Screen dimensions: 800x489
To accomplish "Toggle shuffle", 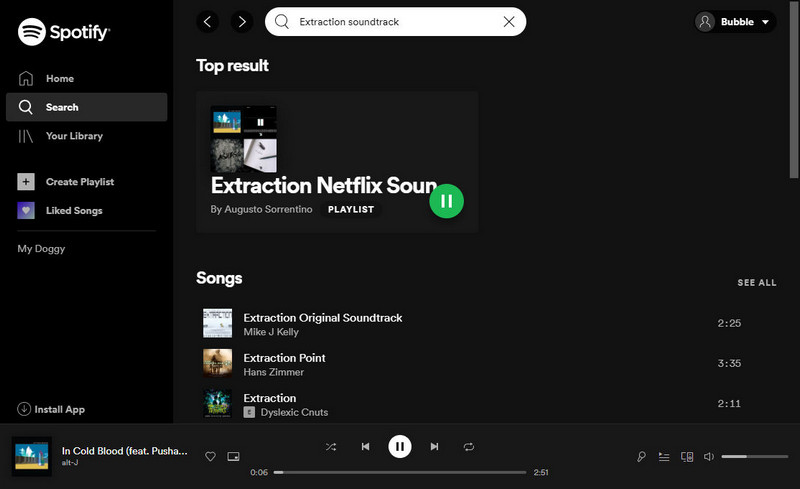I will click(x=331, y=447).
